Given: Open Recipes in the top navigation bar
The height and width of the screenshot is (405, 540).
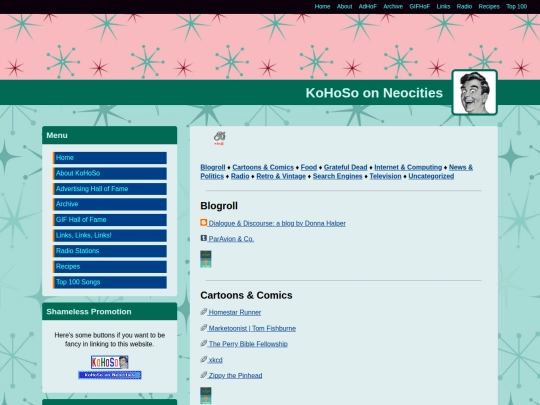Looking at the screenshot, I should pos(489,7).
